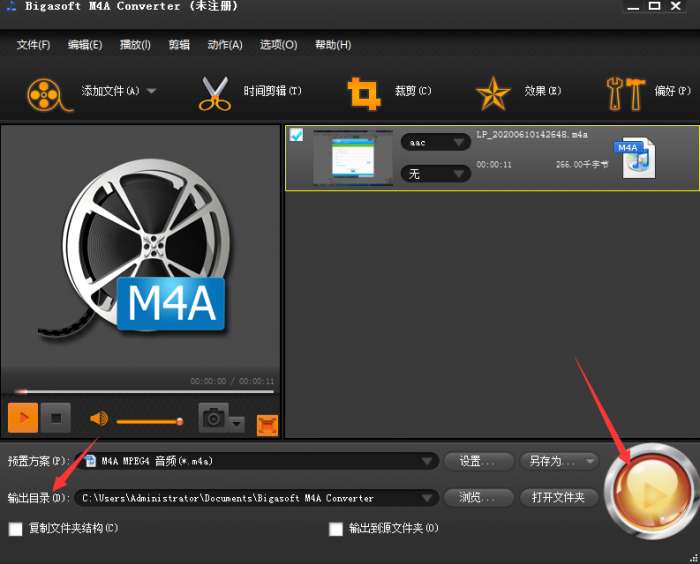The image size is (700, 564).
Task: Enable 复制文件夹结构 checkbox
Action: [16, 529]
